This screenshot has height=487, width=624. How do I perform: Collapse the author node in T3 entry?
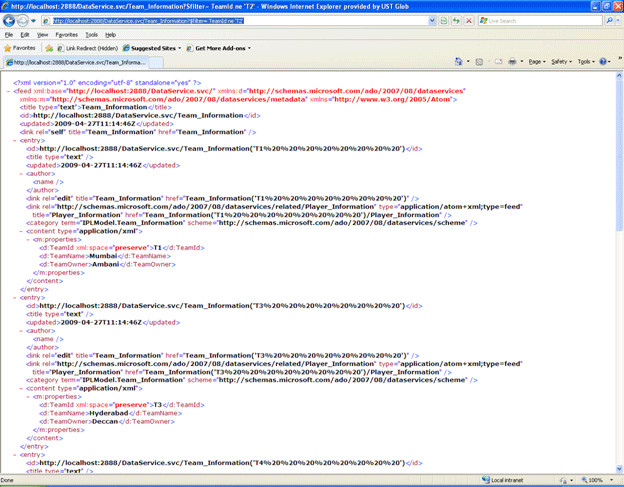21,331
